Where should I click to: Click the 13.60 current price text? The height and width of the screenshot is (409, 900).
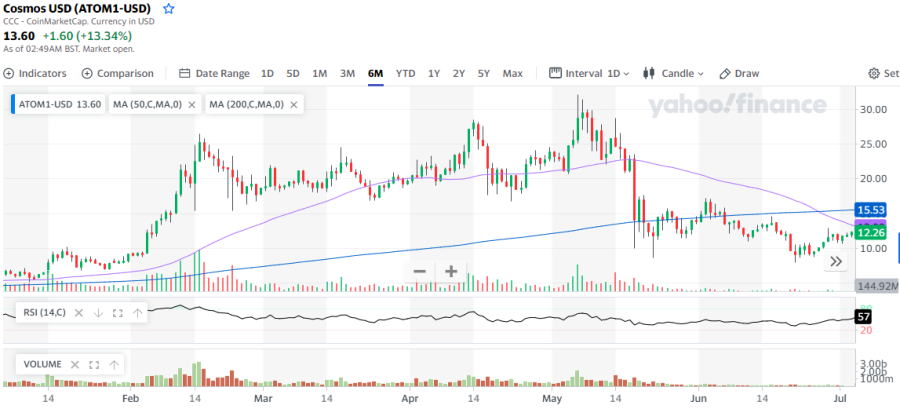point(19,36)
